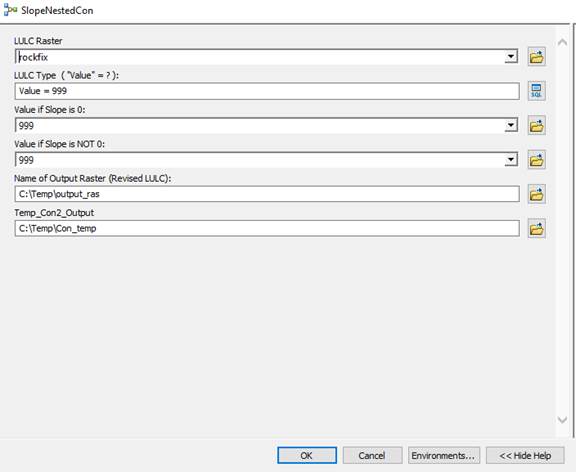This screenshot has width=576, height=472.
Task: Open SQL query builder for LULC Type
Action: pyautogui.click(x=536, y=91)
